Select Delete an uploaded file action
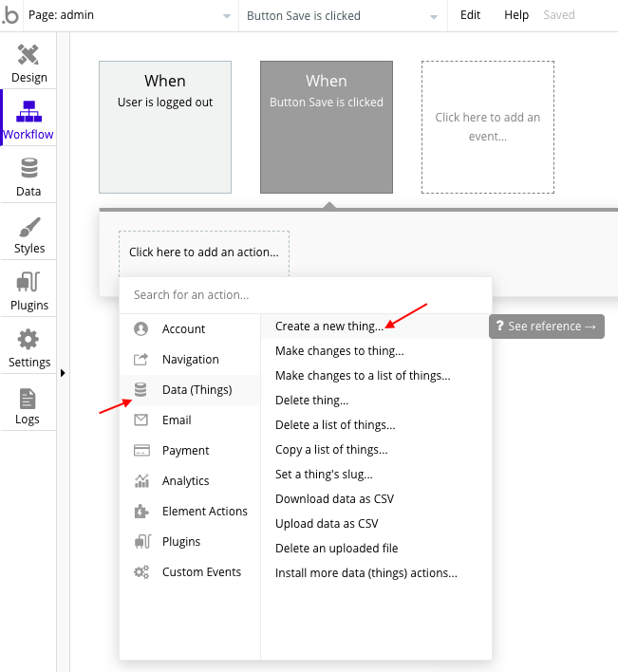The width and height of the screenshot is (618, 672). [376, 549]
